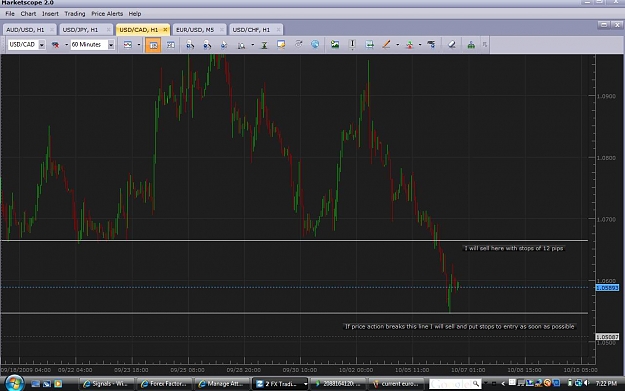The width and height of the screenshot is (625, 391).
Task: Open the Signals taskbar window
Action: click(106, 384)
